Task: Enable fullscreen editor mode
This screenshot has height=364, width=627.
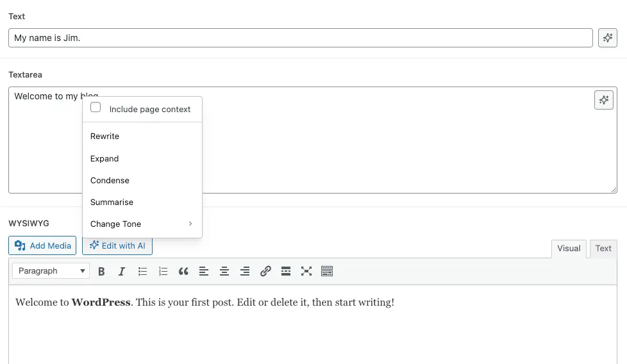Action: point(306,271)
